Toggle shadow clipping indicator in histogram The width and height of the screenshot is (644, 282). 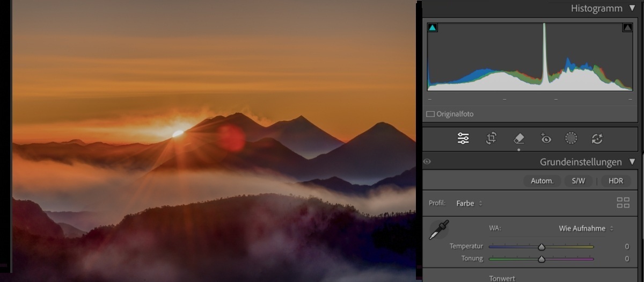coord(433,27)
